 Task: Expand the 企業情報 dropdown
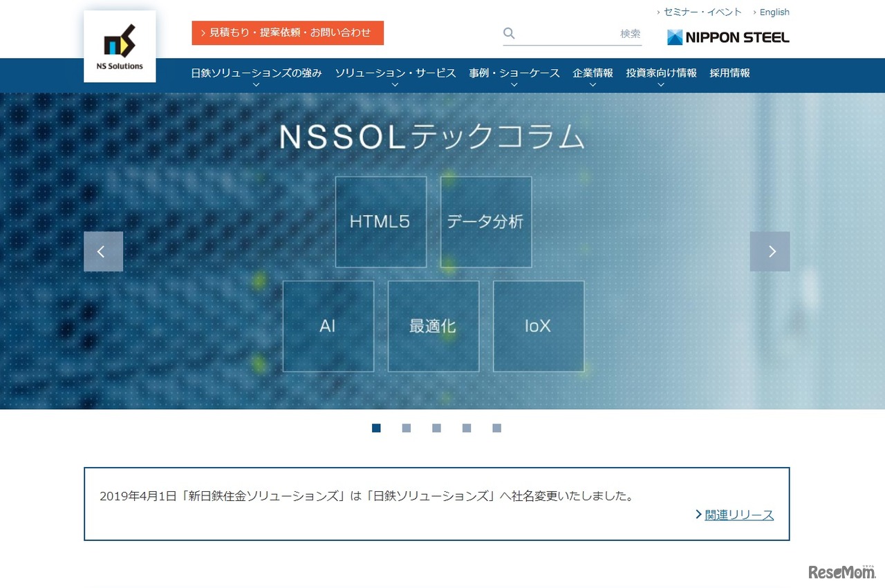tap(593, 73)
